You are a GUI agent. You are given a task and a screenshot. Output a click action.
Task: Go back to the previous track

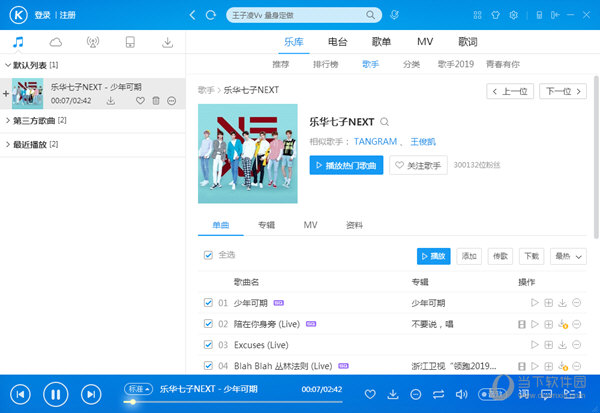pos(21,394)
